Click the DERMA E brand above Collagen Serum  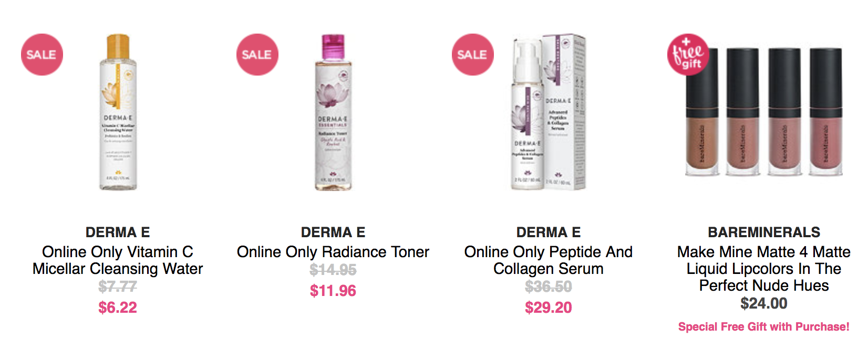[x=549, y=232]
